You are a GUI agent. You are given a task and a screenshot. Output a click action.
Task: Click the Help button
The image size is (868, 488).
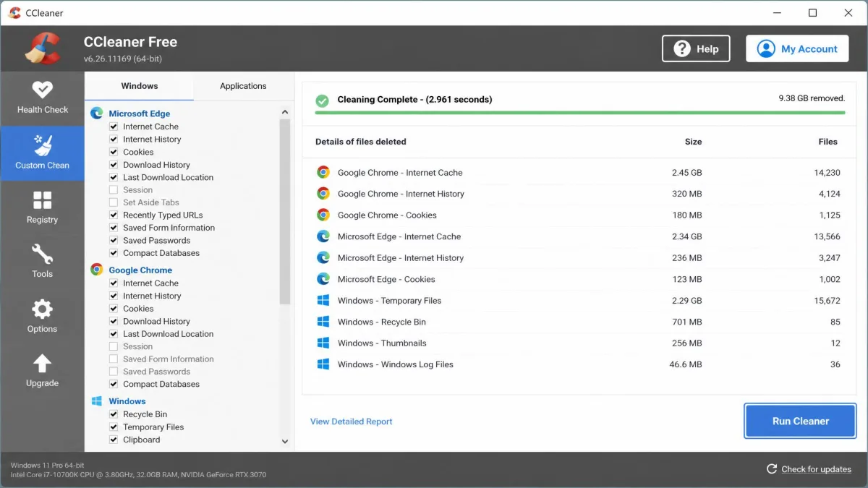click(696, 48)
